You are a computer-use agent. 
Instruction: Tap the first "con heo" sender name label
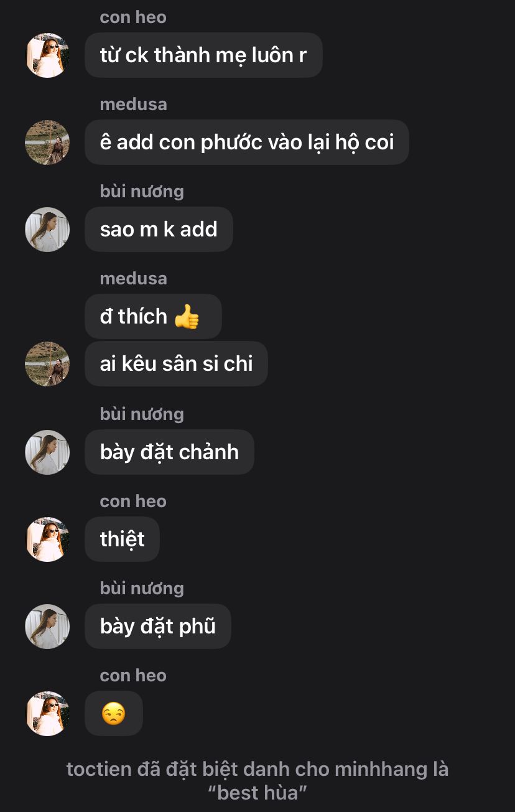pyautogui.click(x=133, y=17)
